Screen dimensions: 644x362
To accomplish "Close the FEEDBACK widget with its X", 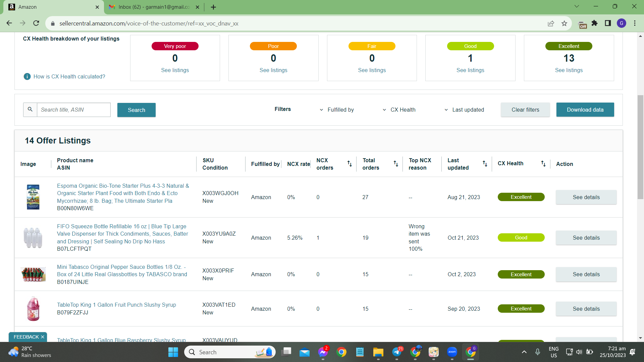I will (43, 337).
